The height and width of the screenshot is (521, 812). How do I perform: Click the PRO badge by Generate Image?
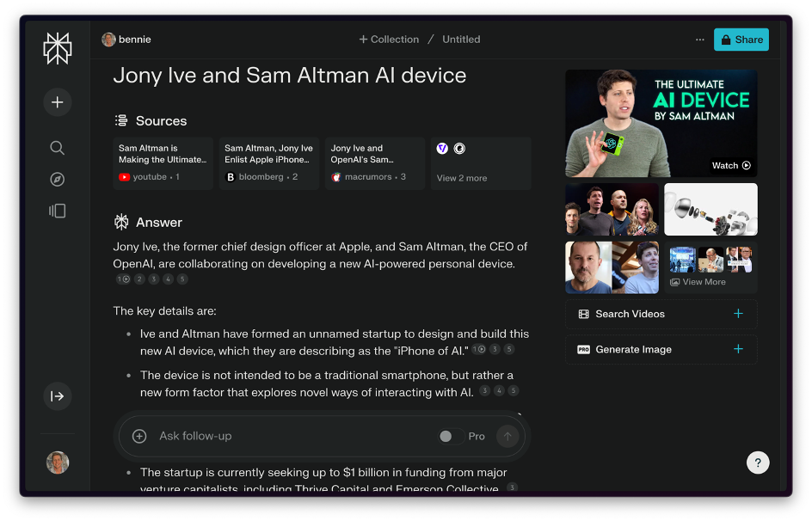coord(583,350)
